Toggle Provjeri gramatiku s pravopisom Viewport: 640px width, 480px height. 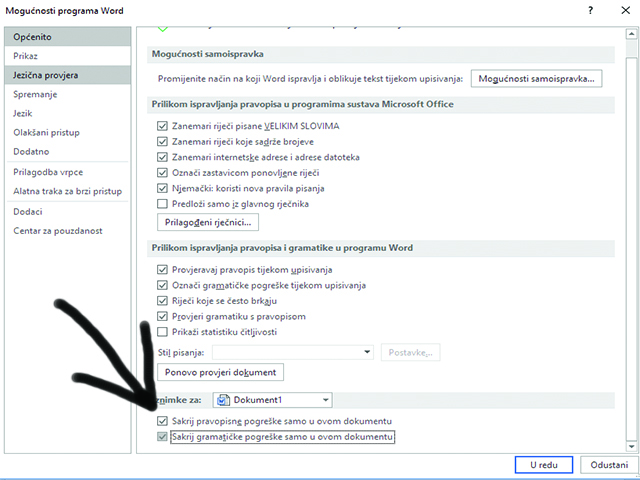tap(162, 316)
